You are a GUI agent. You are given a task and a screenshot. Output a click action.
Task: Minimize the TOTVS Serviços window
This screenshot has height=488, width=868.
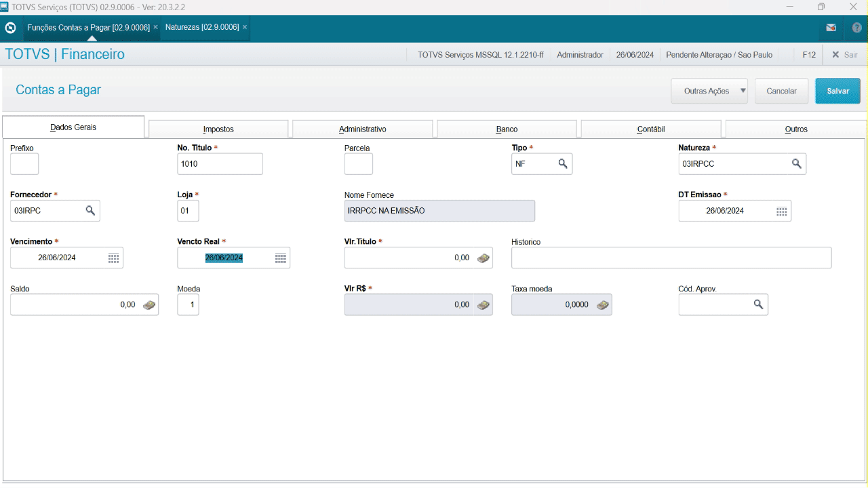[789, 7]
